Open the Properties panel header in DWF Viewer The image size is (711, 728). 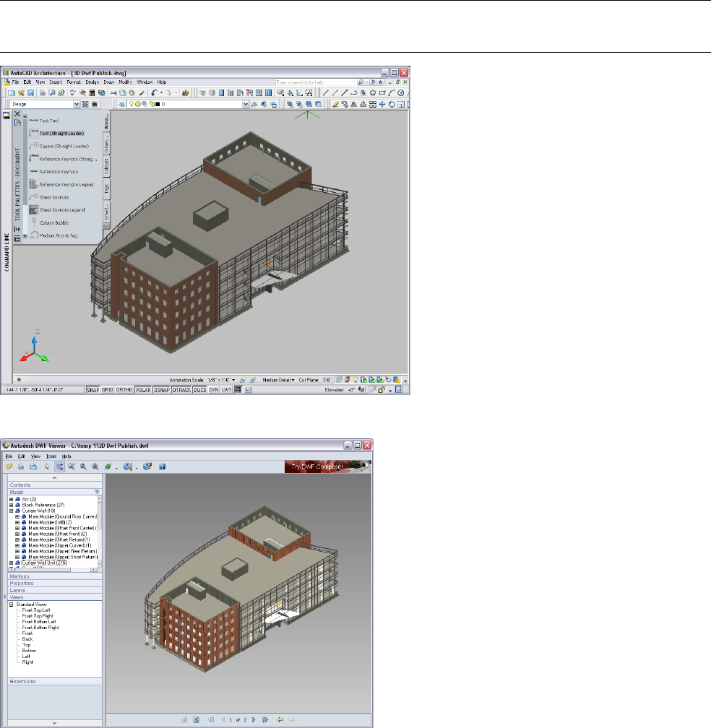click(55, 583)
